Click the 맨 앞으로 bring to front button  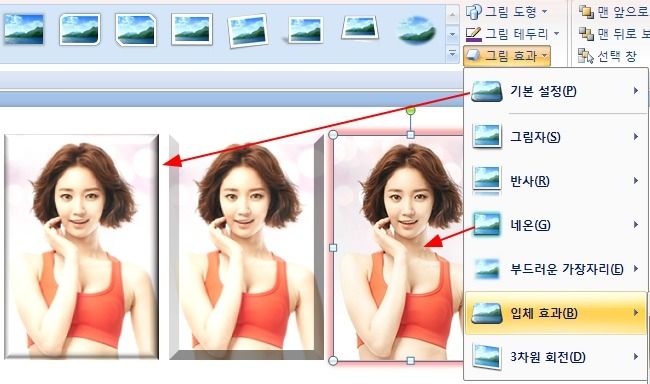coord(614,12)
